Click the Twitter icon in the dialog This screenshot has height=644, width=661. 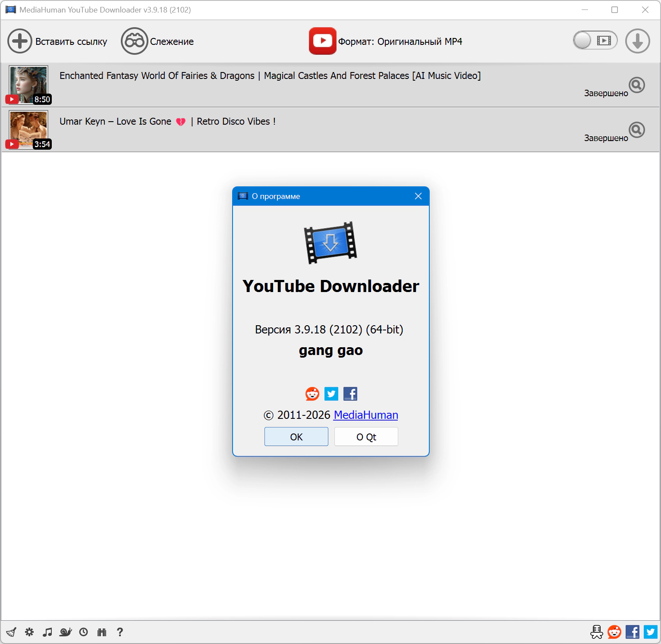(x=331, y=393)
